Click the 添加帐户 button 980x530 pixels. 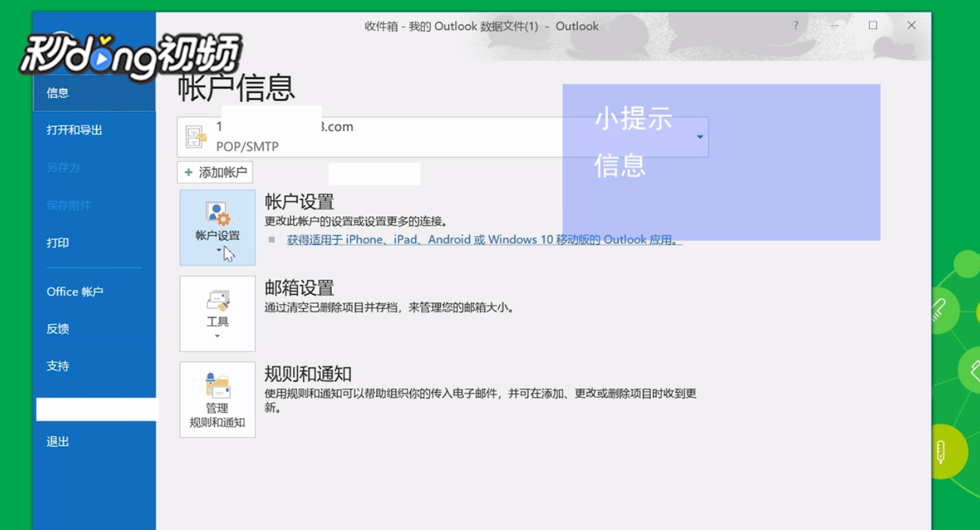click(x=215, y=173)
